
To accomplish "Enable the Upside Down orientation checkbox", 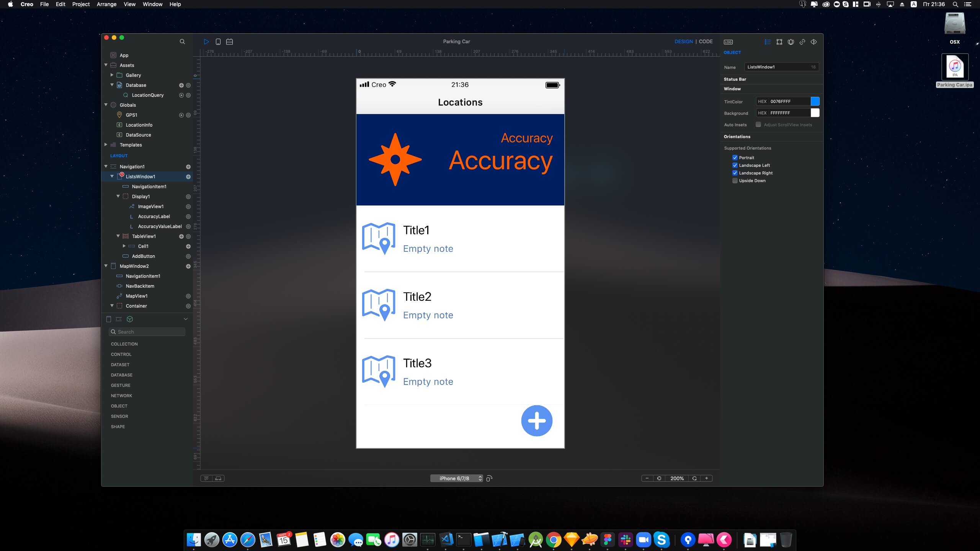I will click(x=735, y=181).
